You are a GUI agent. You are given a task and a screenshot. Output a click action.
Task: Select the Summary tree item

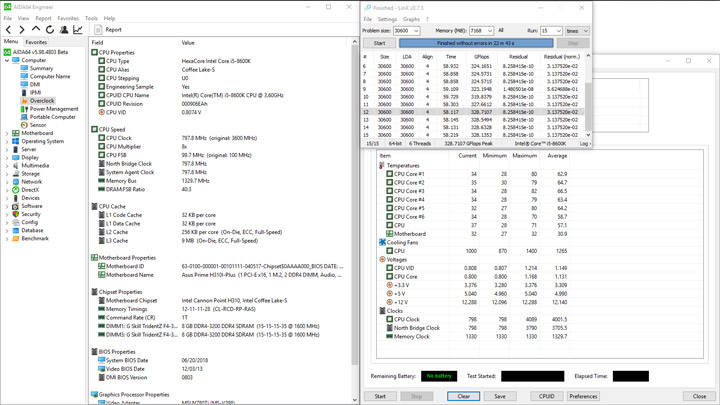41,68
